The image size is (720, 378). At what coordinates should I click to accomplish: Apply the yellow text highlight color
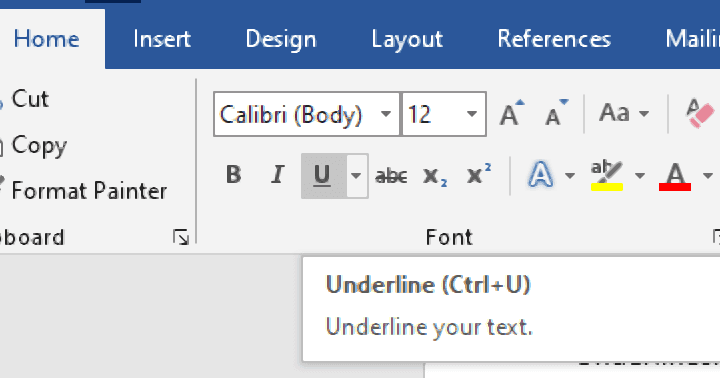click(x=607, y=175)
